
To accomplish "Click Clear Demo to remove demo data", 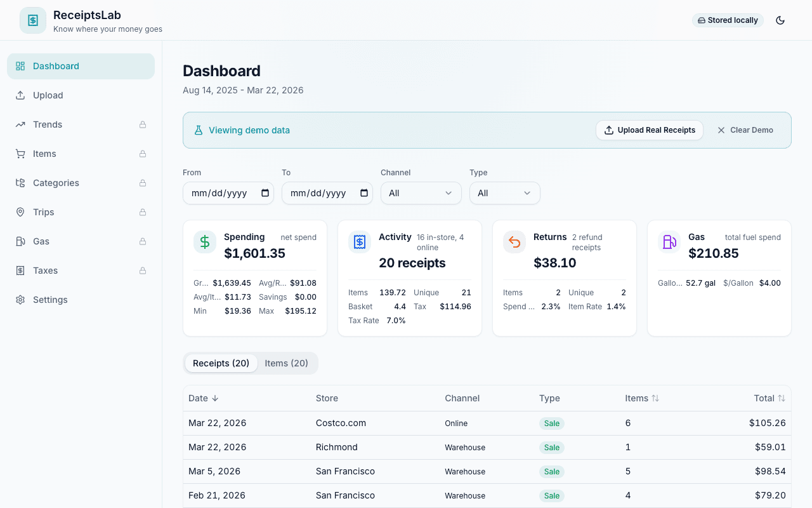I will pyautogui.click(x=745, y=130).
